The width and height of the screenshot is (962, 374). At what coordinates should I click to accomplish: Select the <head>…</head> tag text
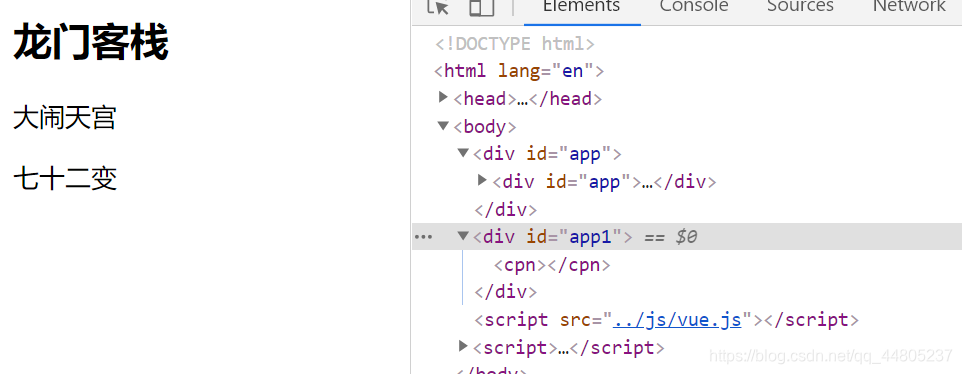[528, 99]
